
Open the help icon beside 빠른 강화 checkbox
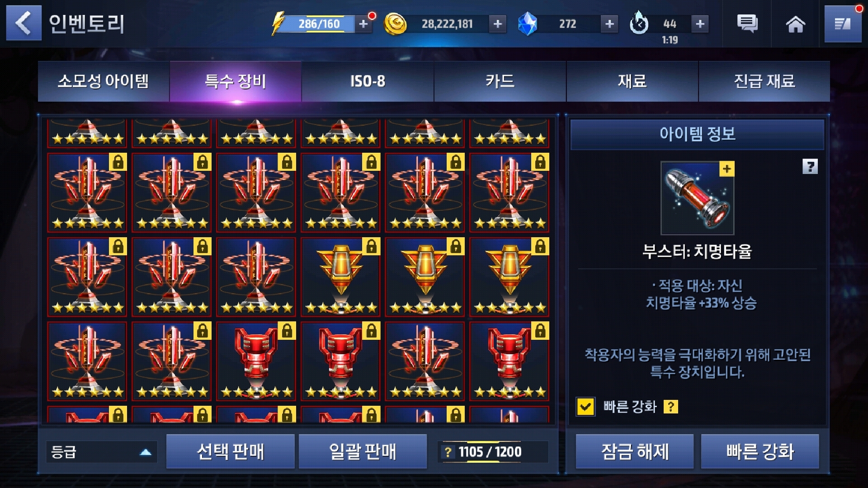coord(670,407)
